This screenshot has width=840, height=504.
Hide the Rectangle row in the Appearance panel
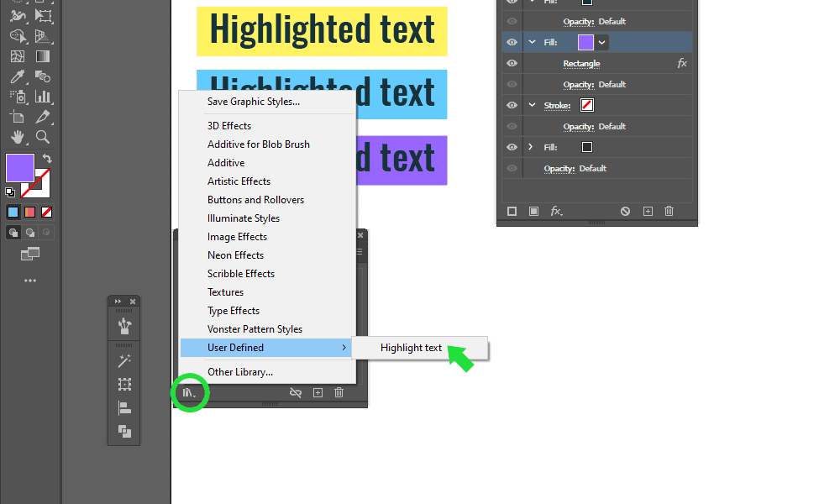512,62
